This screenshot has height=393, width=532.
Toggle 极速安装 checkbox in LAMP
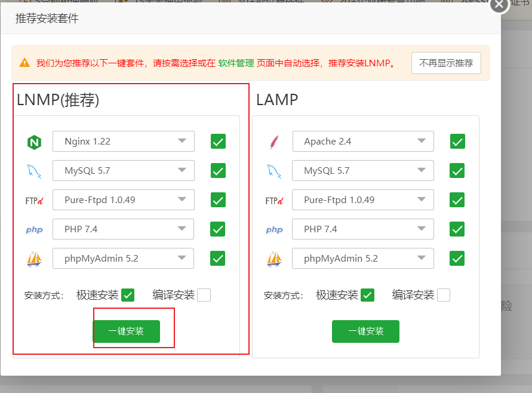(x=368, y=295)
